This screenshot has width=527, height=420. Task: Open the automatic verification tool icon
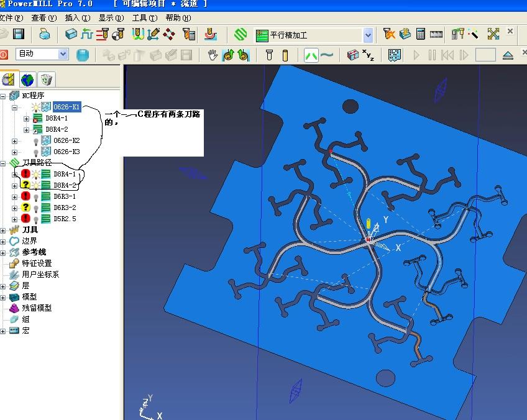[x=189, y=34]
